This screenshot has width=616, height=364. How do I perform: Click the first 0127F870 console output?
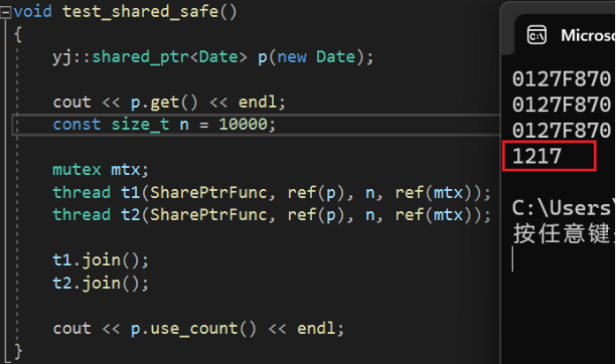561,80
